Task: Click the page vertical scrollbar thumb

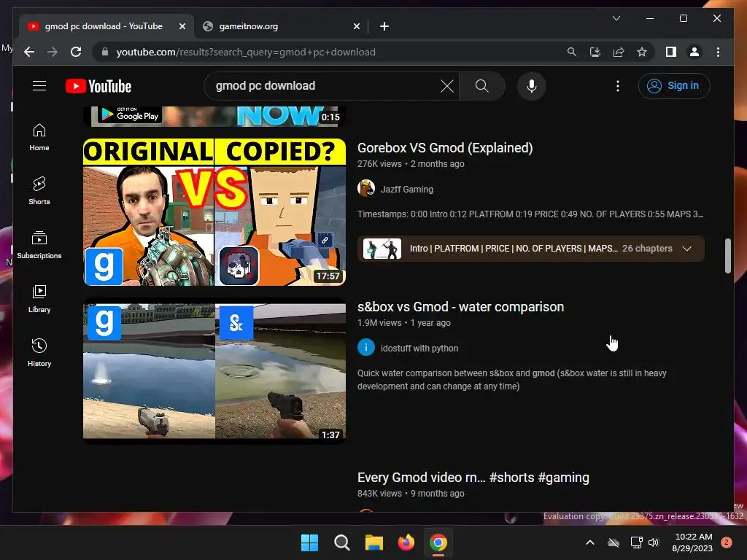Action: pos(727,256)
